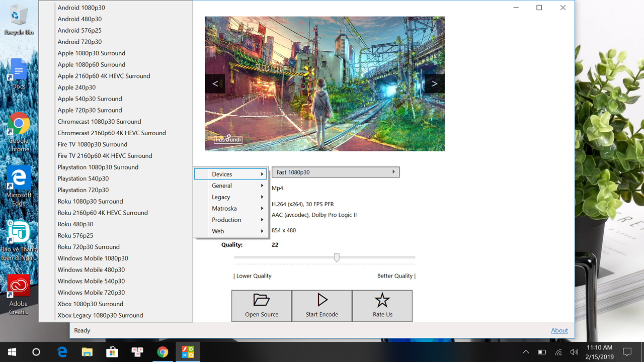The image size is (644, 362).
Task: Click the active encoder app taskbar icon
Action: coord(188,352)
